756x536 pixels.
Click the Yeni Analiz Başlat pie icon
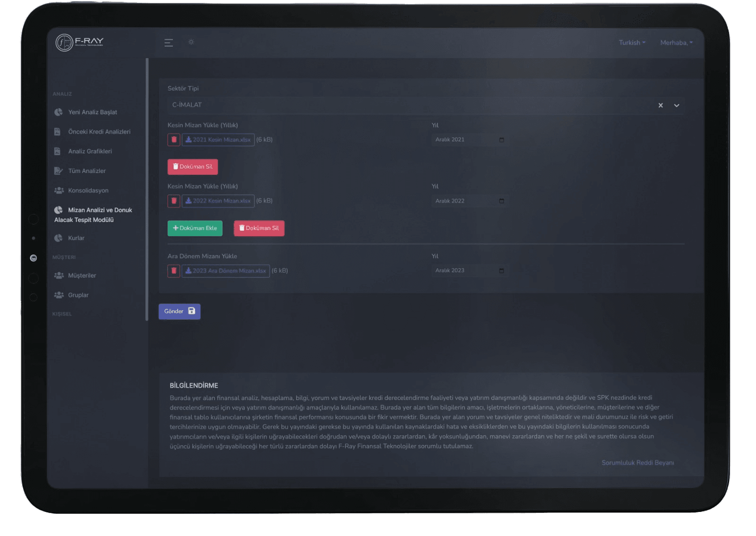point(59,112)
